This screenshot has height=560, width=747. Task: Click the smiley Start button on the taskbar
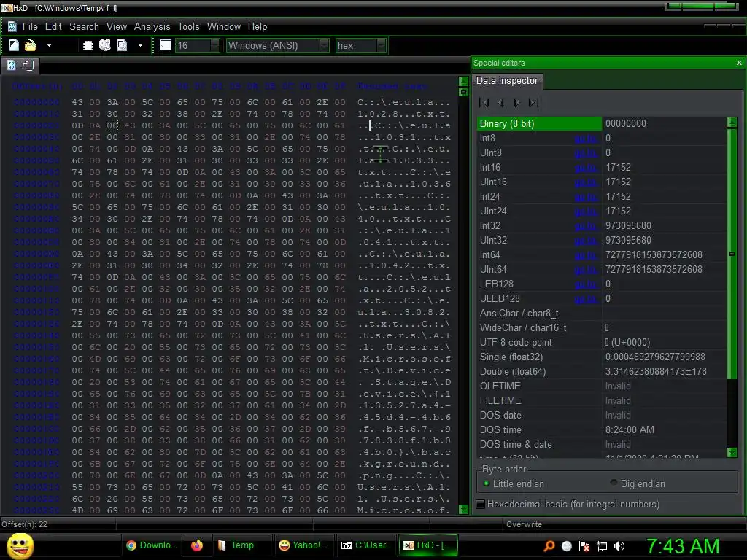(20, 545)
